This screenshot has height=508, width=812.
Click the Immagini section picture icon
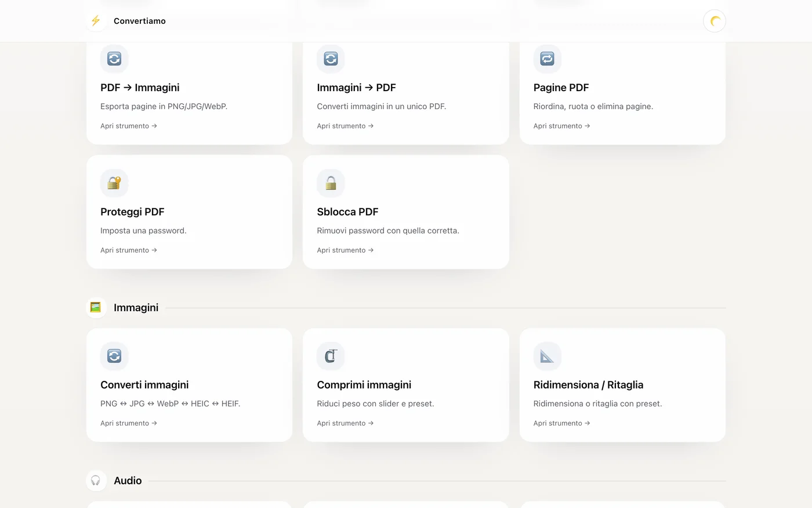96,308
